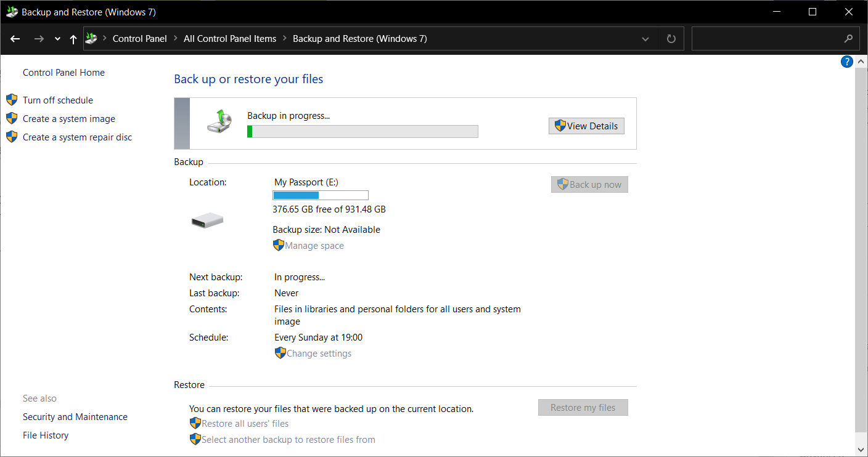Click the Back navigation arrow

pos(15,39)
